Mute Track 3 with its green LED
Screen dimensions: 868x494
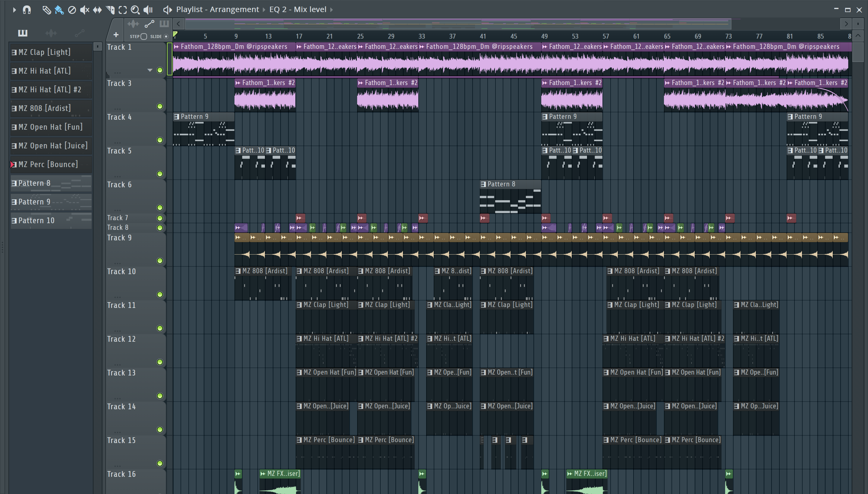click(x=160, y=106)
